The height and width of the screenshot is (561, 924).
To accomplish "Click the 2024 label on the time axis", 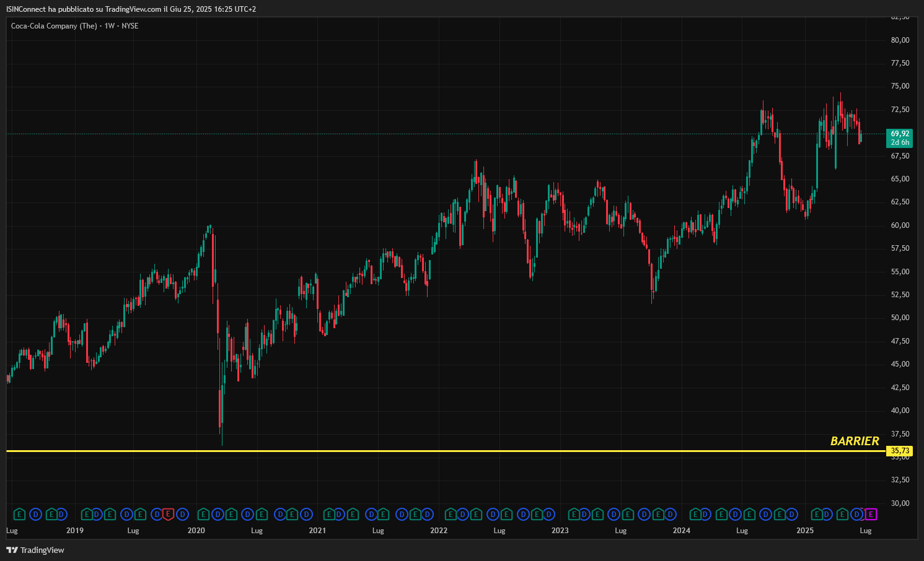I will coord(682,531).
